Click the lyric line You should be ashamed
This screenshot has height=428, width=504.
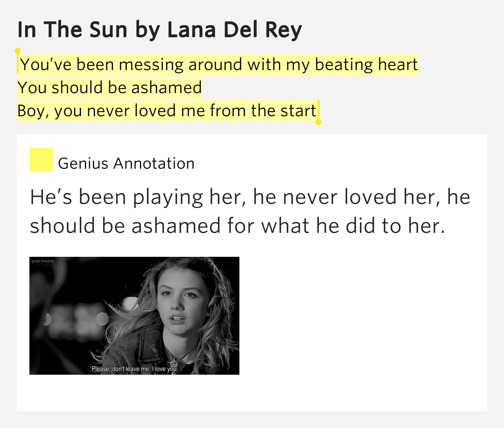[x=110, y=87]
